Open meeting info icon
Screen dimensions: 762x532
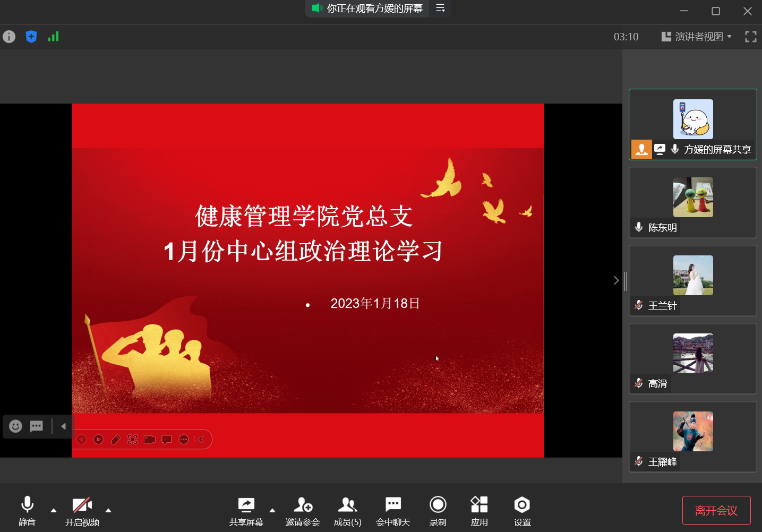point(9,37)
